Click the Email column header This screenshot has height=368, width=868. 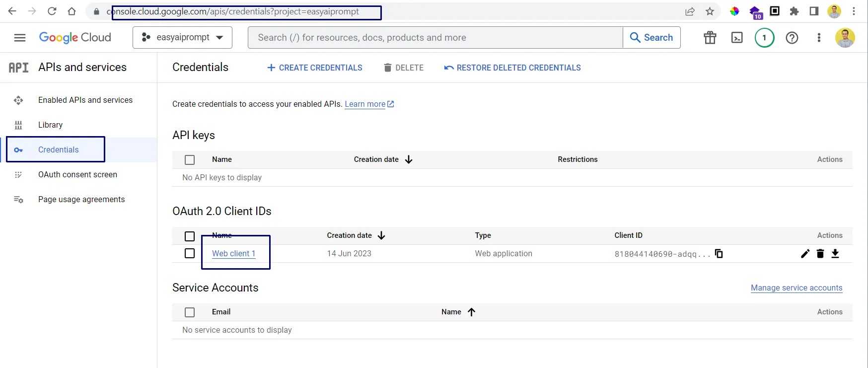tap(221, 312)
